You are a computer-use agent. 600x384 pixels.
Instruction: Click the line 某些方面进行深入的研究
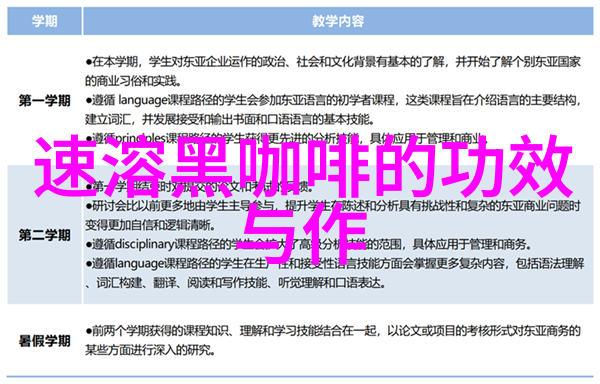point(150,350)
